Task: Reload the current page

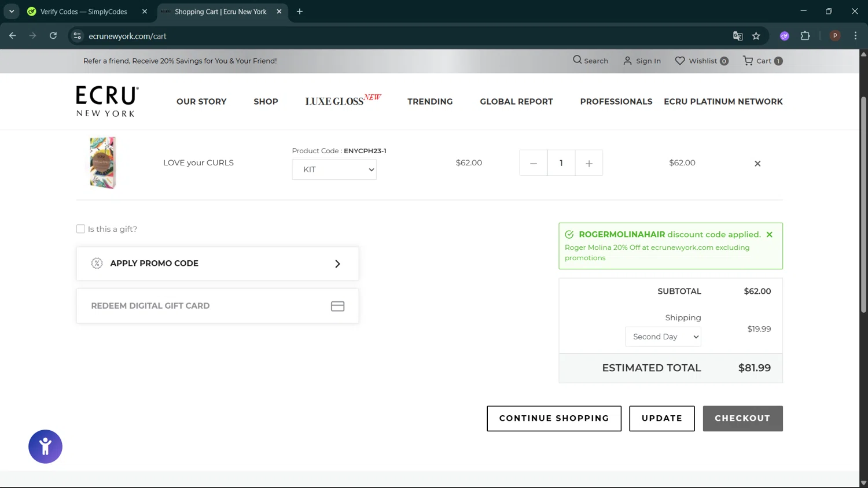Action: 53,36
